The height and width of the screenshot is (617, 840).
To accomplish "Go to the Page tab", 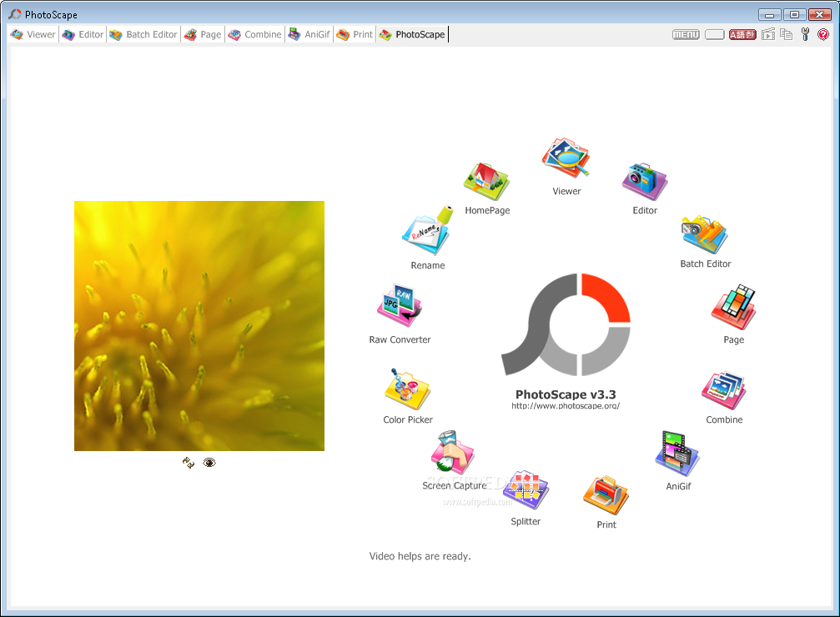I will [x=203, y=34].
